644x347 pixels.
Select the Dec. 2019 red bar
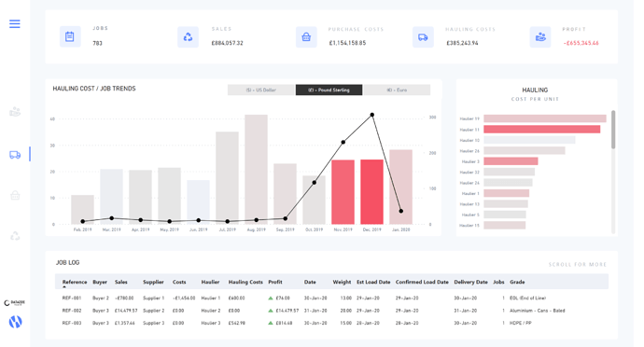tap(371, 192)
